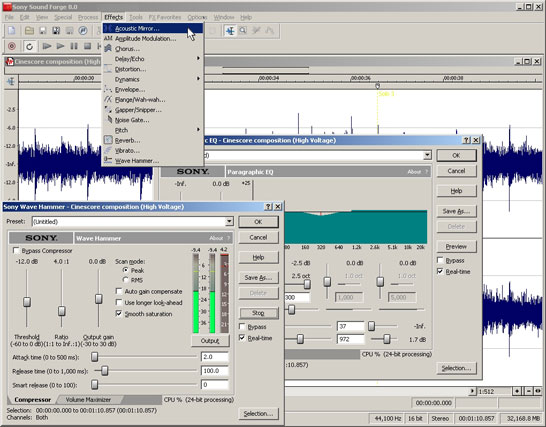Click Preview in Paragraphic EQ dialog
546x427 pixels.
point(456,247)
